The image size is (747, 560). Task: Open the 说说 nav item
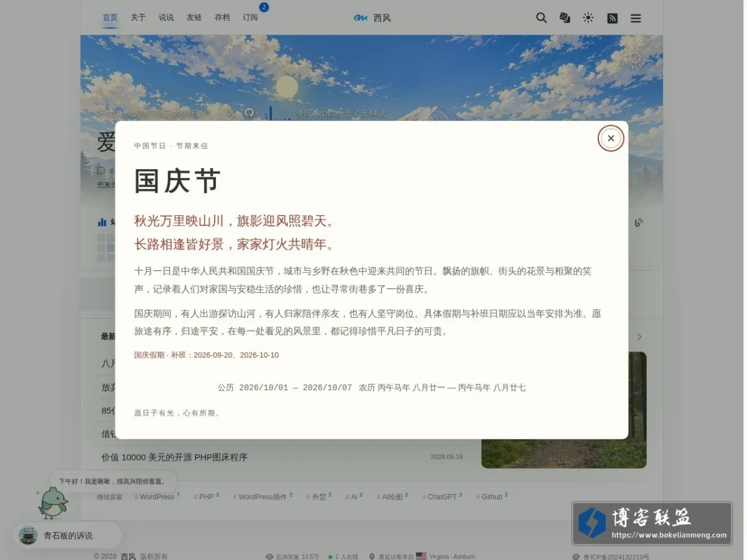tap(166, 17)
